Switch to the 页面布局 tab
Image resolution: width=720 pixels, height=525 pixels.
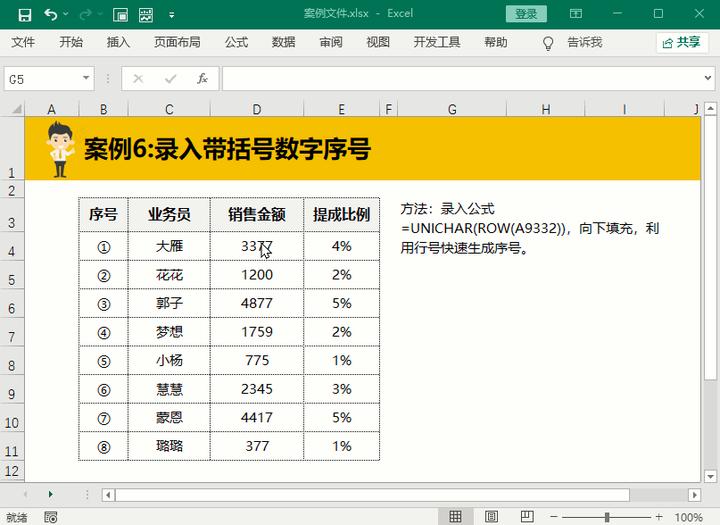point(177,42)
